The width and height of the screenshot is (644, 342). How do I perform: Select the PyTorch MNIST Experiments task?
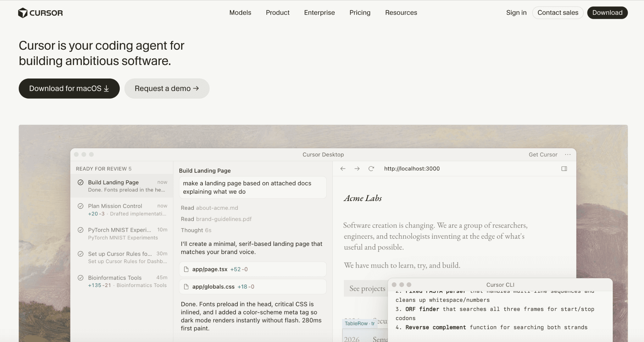tap(122, 234)
